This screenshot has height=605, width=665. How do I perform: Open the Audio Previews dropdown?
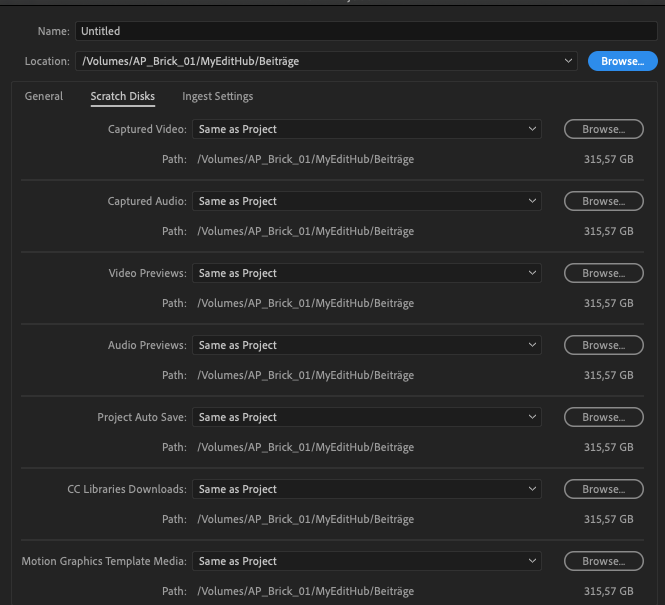click(x=366, y=345)
